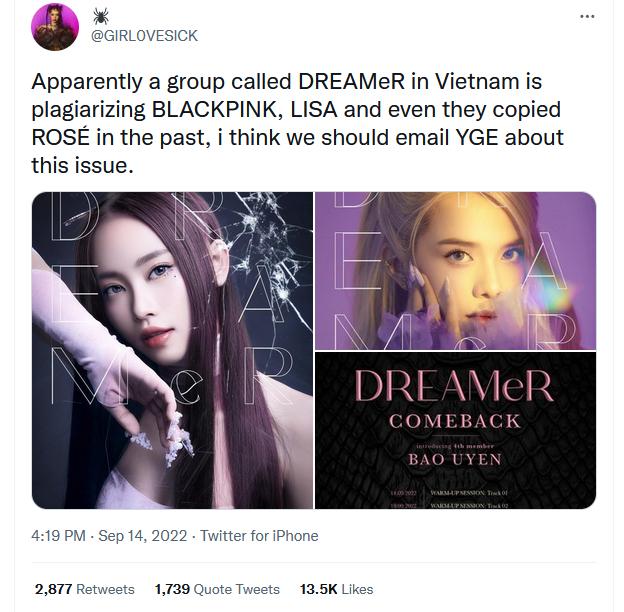The width and height of the screenshot is (624, 612).
Task: Open the purple-haired woman photo on left
Action: tap(172, 350)
